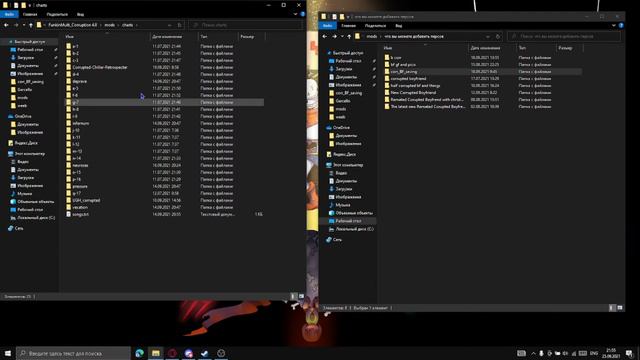Open the Вид tab in the left window
Viewport: 640px width, 360px height.
point(80,14)
